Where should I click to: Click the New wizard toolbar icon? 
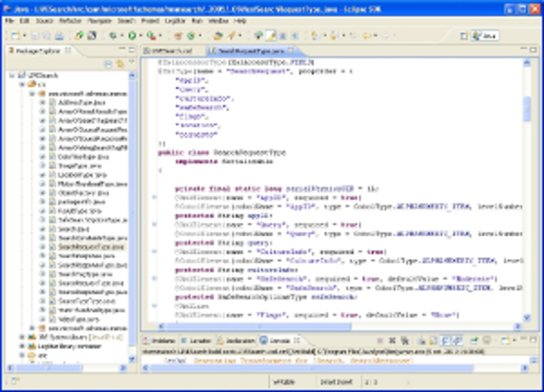tap(15, 36)
